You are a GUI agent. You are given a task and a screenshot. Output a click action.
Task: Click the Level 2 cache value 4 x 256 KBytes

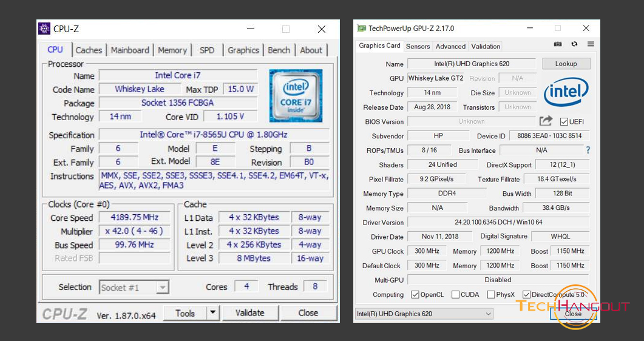point(254,245)
